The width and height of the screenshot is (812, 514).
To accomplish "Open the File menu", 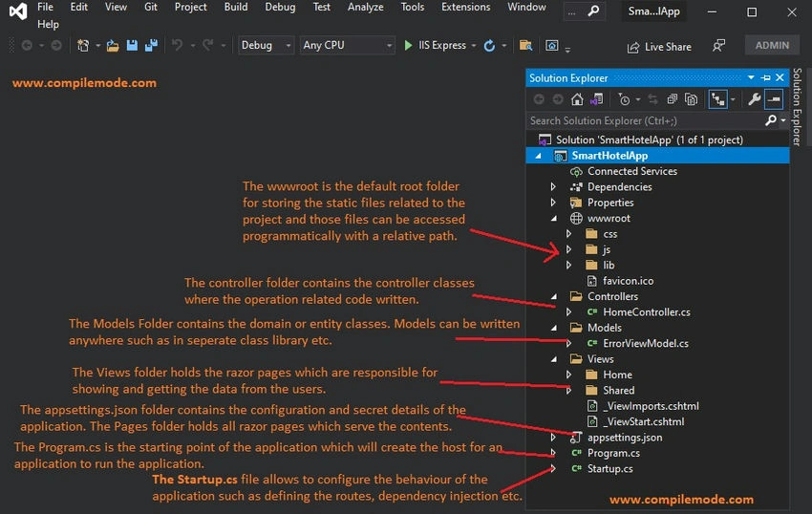I will click(x=45, y=8).
